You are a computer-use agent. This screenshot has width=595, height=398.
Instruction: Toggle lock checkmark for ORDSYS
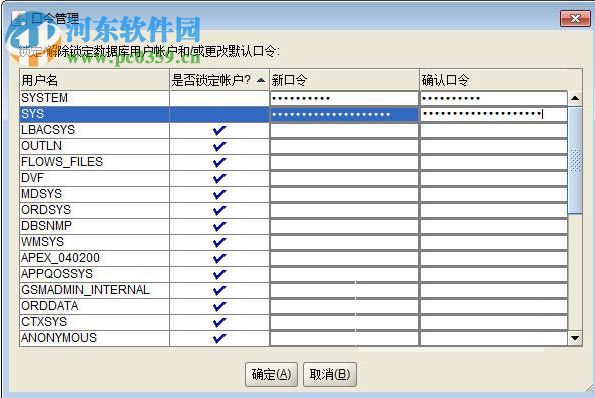point(219,210)
